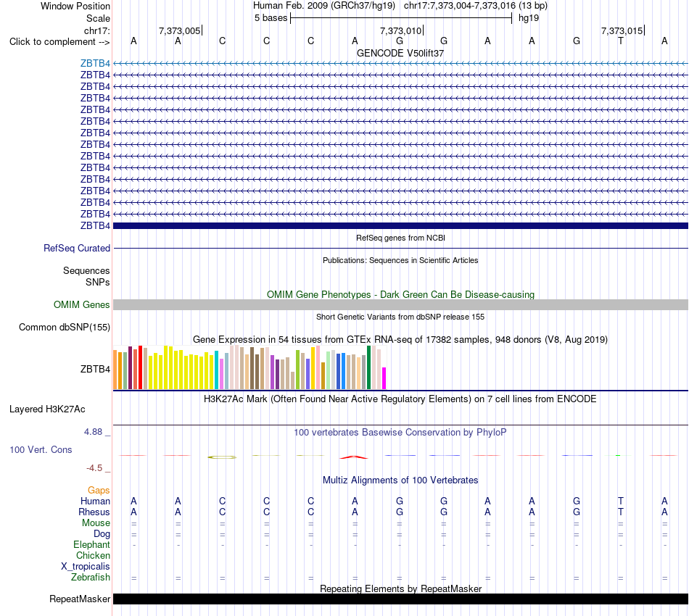Click the solid navy ZBTB4 exon bar
The width and height of the screenshot is (689, 616).
tap(400, 225)
